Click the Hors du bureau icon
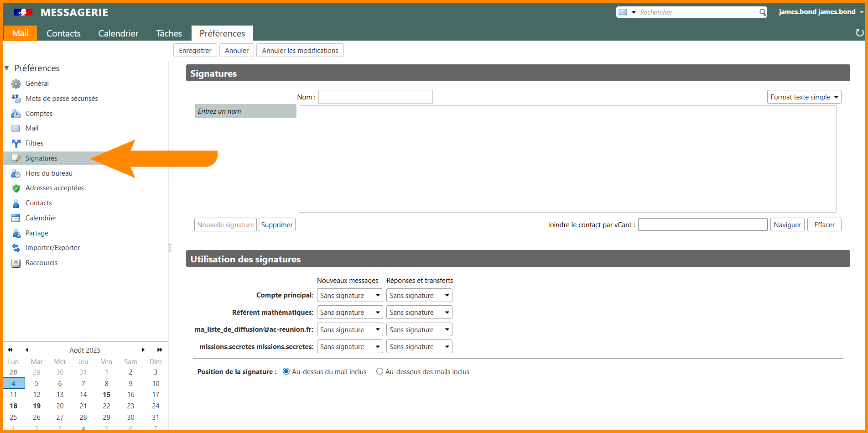Screen dimensions: 868x433 click(x=16, y=173)
